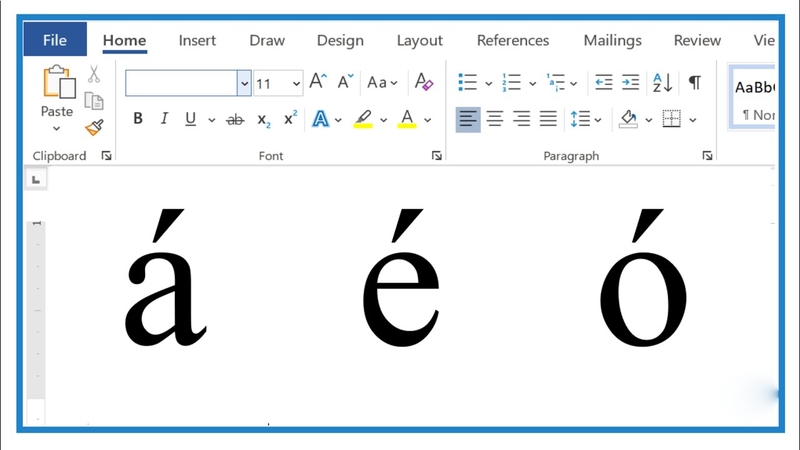Select the Normal style thumbnail

754,97
